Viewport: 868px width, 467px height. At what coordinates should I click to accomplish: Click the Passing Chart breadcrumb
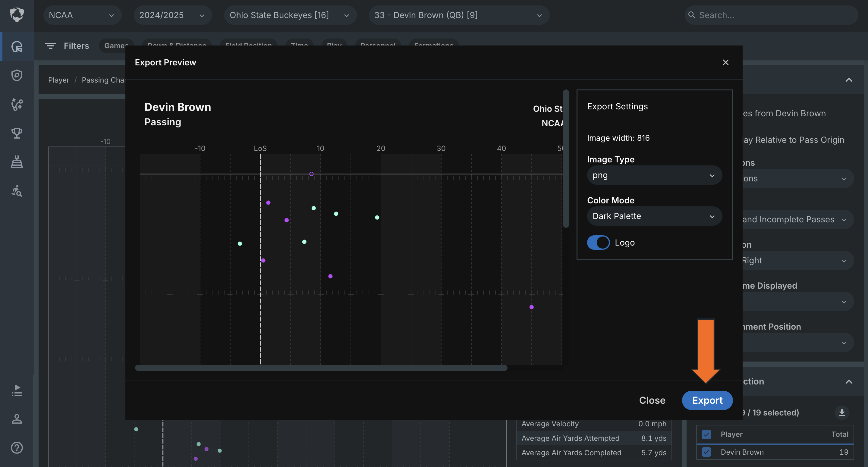pos(103,80)
